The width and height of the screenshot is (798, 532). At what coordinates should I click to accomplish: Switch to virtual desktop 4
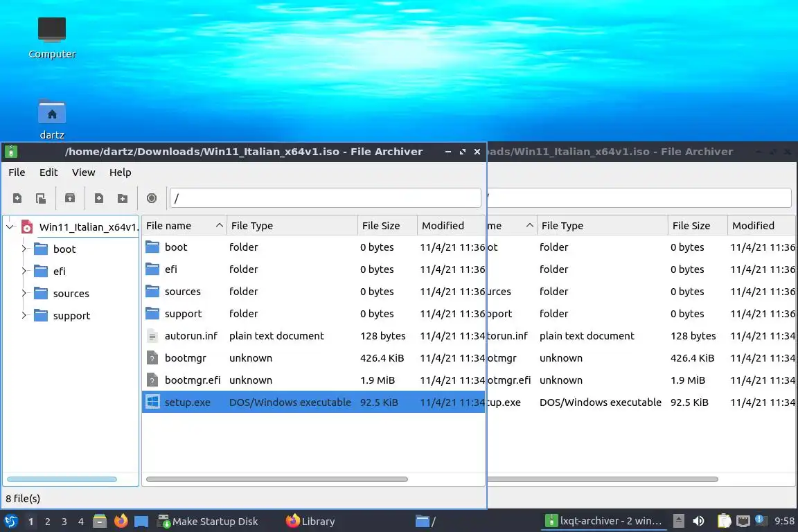click(81, 522)
